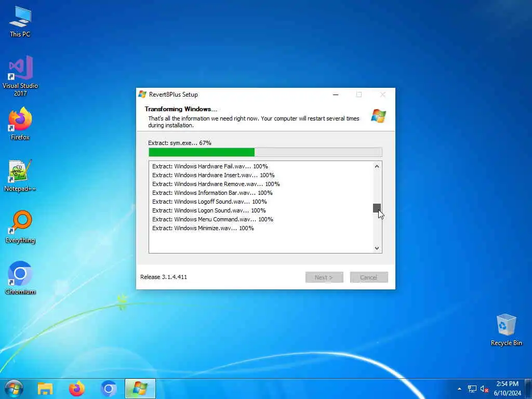Show hidden tray icons arrow
This screenshot has width=532, height=399.
(459, 389)
